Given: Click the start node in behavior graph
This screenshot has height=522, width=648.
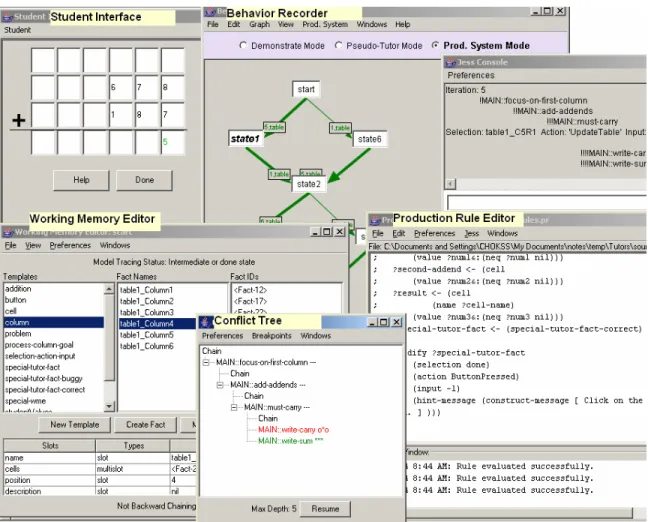Looking at the screenshot, I should click(306, 89).
